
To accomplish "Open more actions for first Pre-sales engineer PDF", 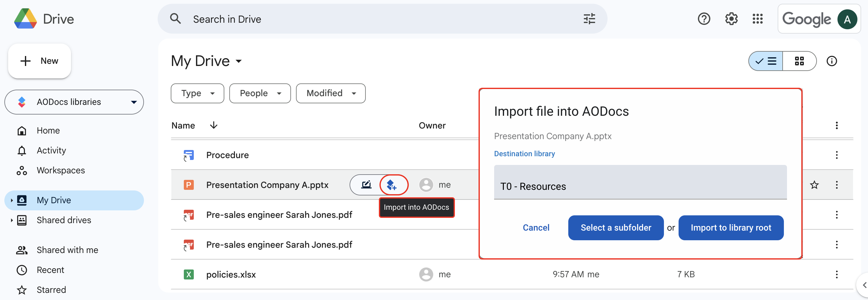I will pyautogui.click(x=837, y=214).
